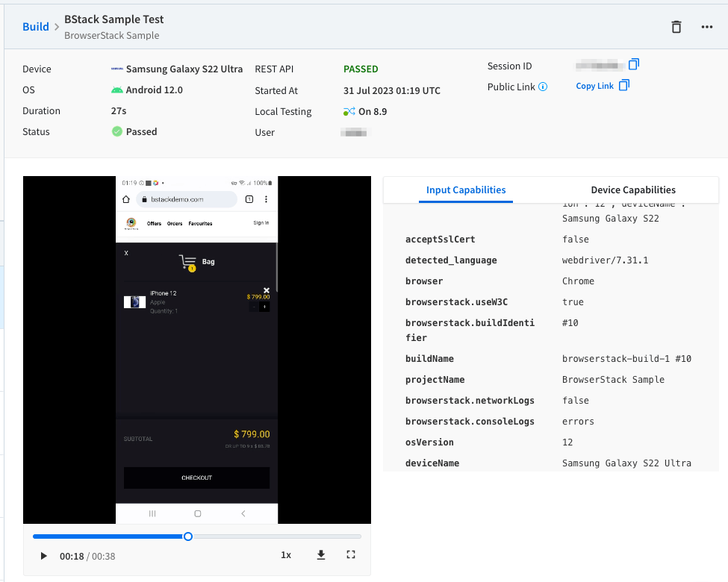
Task: Copy the Session ID using its copy icon
Action: coord(633,66)
